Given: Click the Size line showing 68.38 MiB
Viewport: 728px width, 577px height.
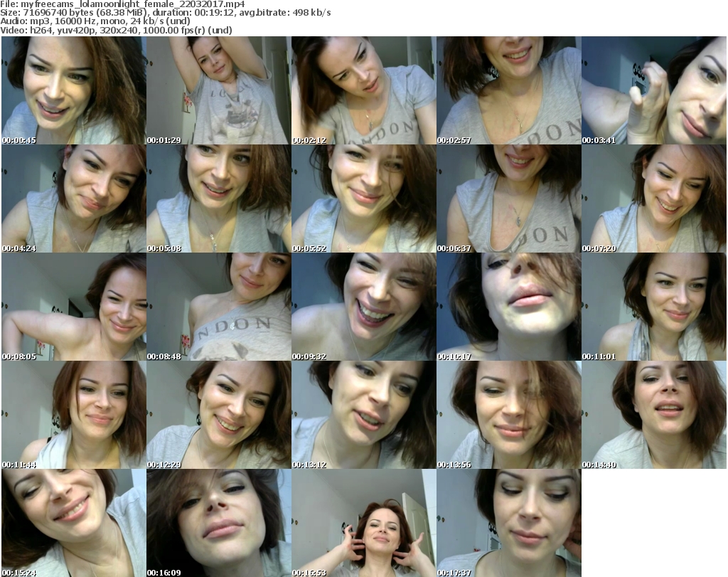Looking at the screenshot, I should pos(165,13).
